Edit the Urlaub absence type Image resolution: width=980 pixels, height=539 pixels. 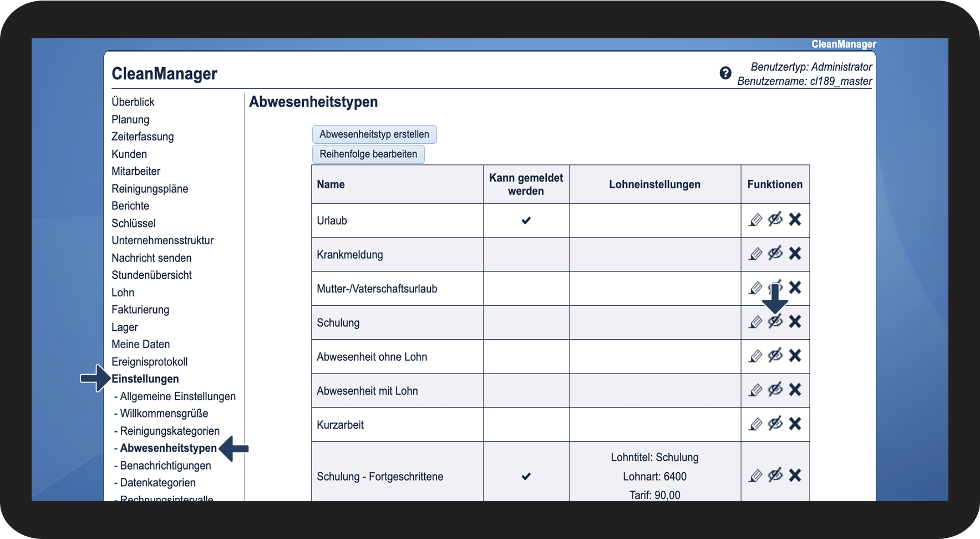755,220
